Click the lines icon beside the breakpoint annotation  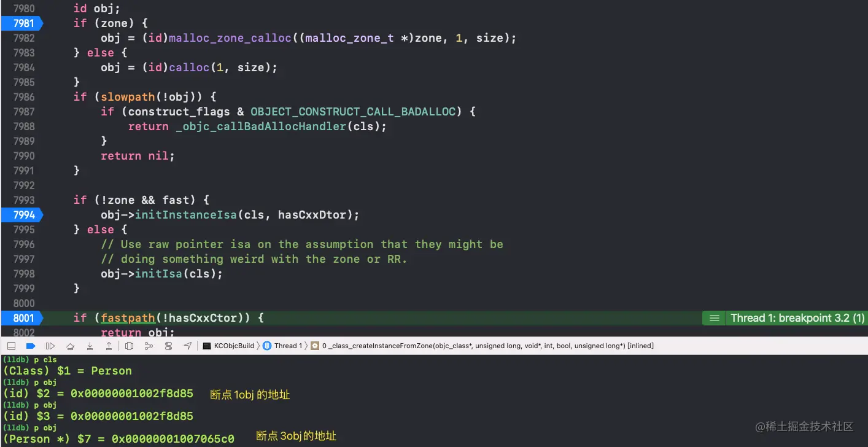click(x=714, y=318)
